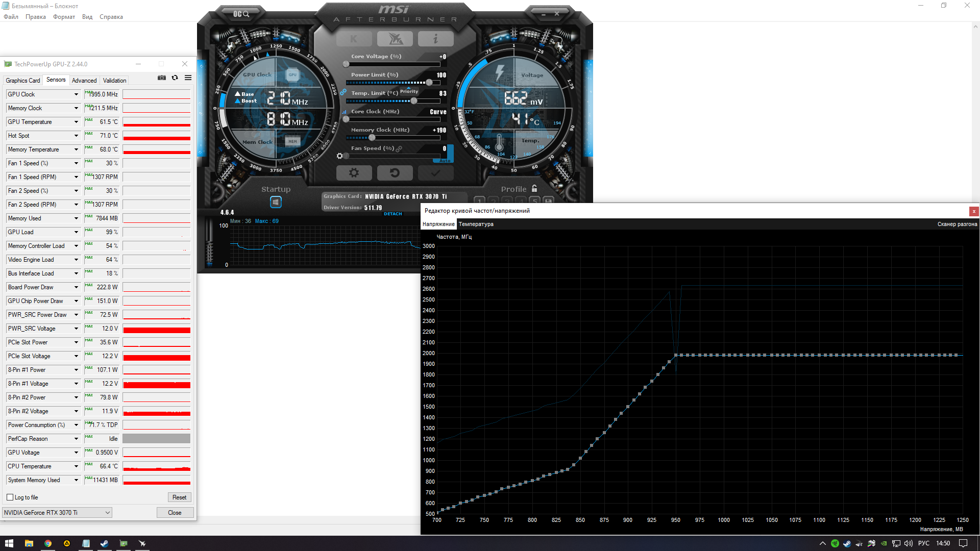Viewport: 980px width, 551px height.
Task: Open the Формат menu in Notepad
Action: 64,17
